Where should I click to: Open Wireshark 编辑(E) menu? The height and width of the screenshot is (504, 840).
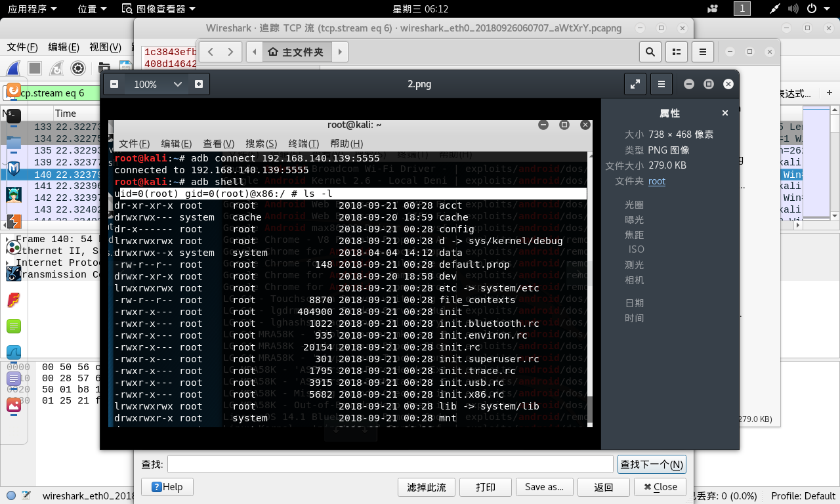point(64,47)
